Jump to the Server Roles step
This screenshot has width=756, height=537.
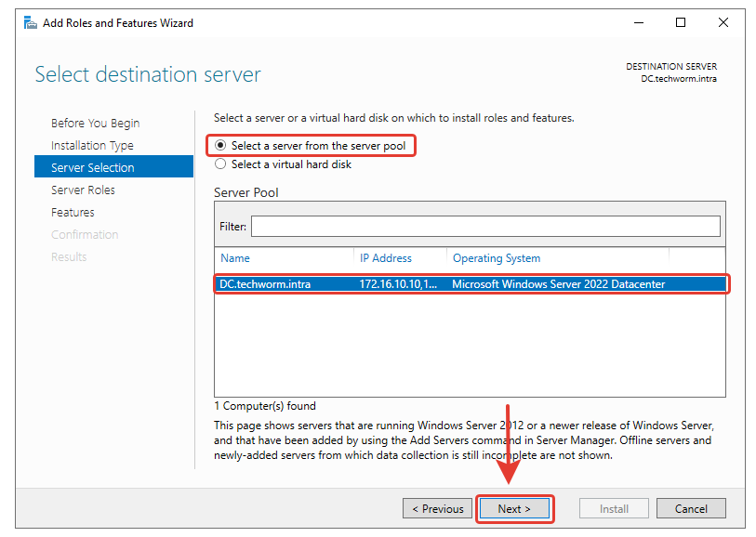[83, 190]
